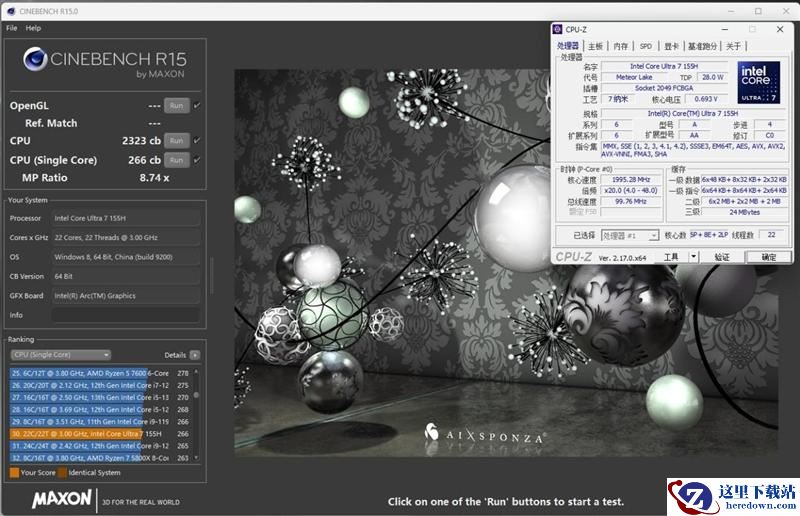Open the 处理器 #1 selection dropdown in CPU-Z
Viewport: 800px width, 516px height.
pyautogui.click(x=629, y=235)
